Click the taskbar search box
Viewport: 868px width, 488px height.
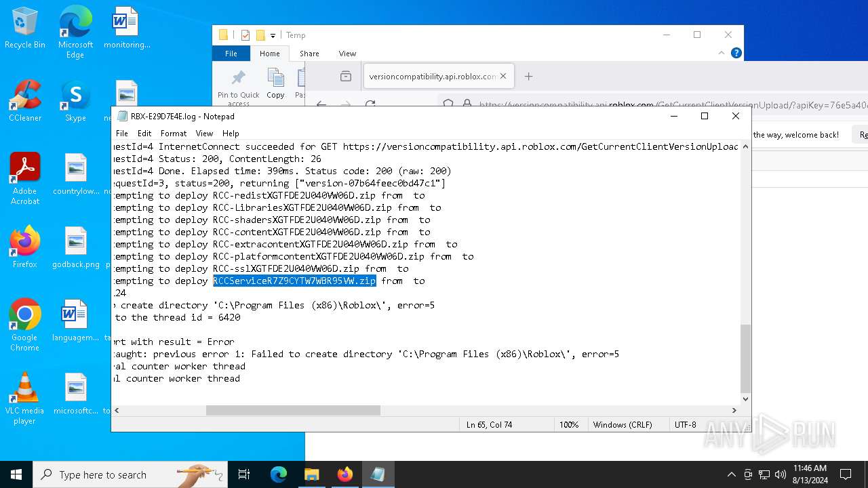point(130,474)
